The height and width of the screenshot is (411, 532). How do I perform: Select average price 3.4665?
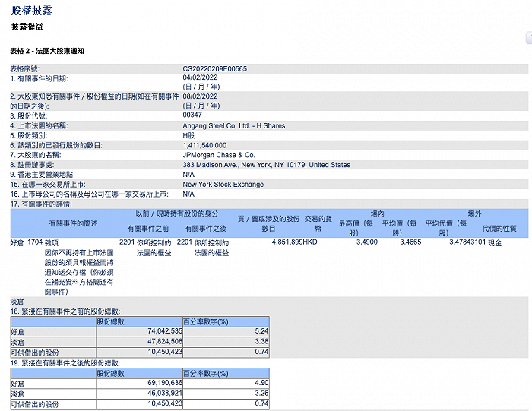click(x=410, y=242)
